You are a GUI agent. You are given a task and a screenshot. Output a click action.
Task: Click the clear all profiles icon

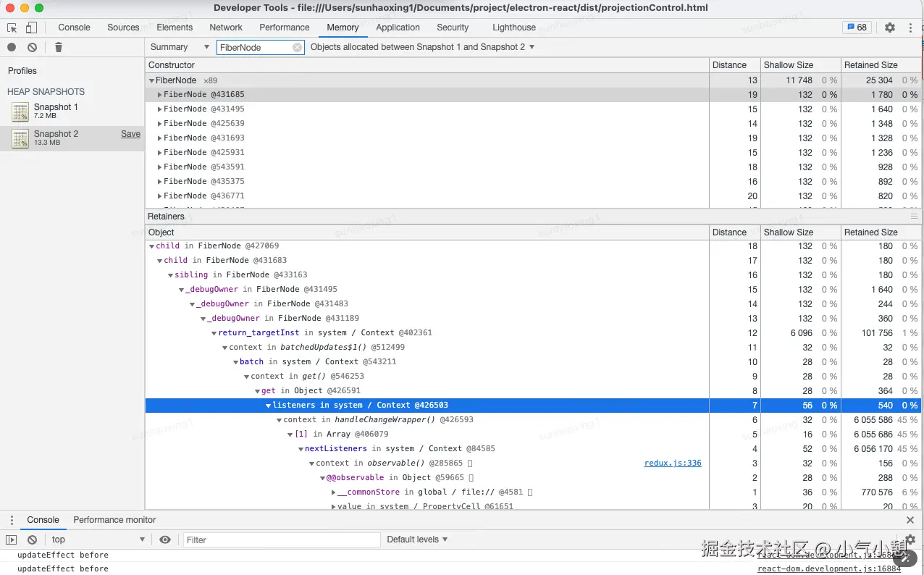pos(32,47)
